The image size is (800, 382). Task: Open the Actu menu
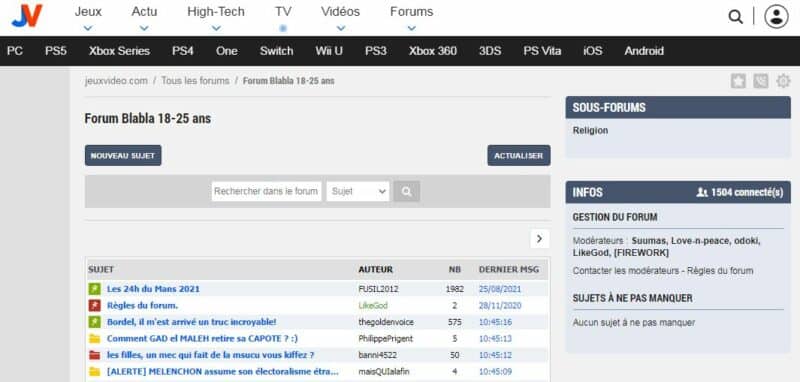pos(144,12)
